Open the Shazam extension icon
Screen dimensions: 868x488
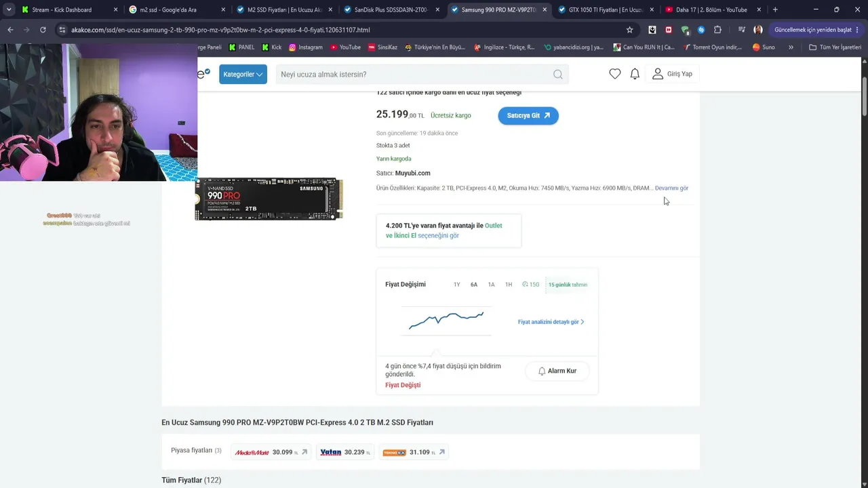coord(701,30)
